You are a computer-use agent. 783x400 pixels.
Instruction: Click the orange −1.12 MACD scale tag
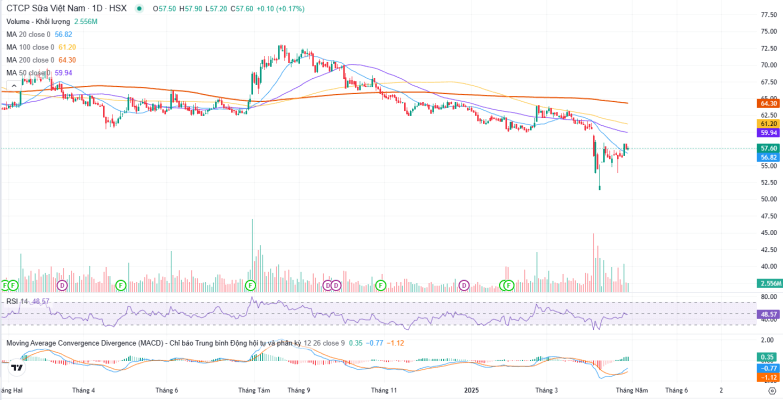(768, 378)
